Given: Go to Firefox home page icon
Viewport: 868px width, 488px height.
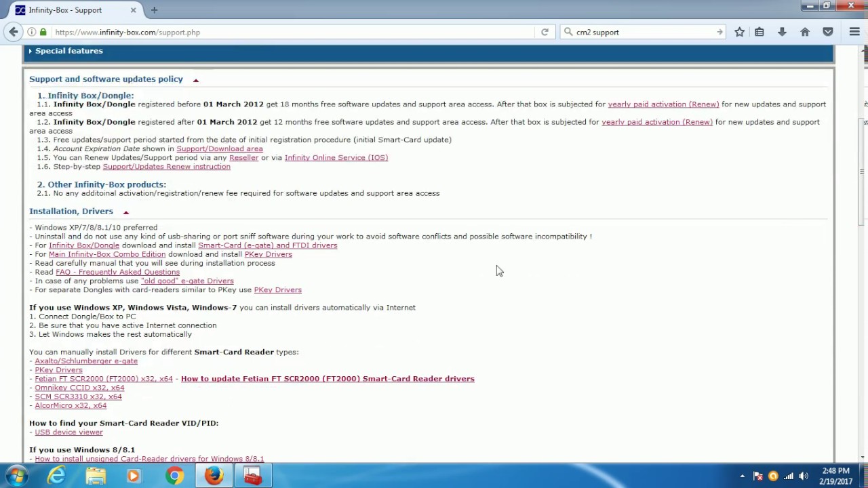Looking at the screenshot, I should (x=805, y=32).
